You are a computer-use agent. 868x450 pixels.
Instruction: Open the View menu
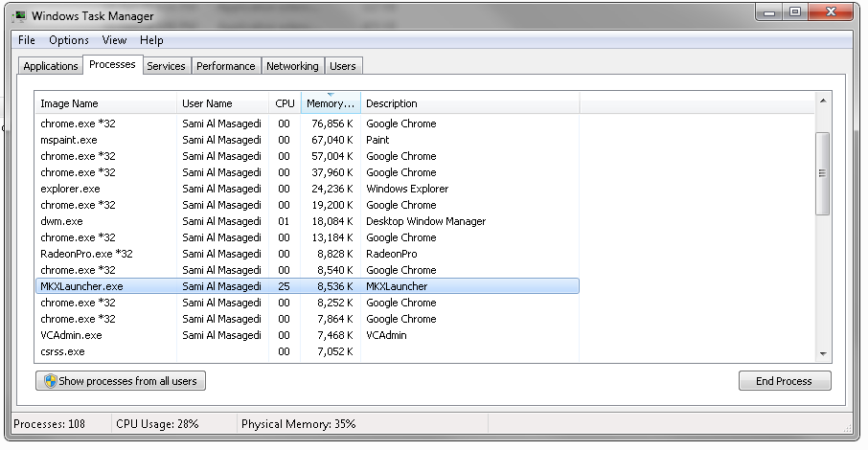coord(114,40)
